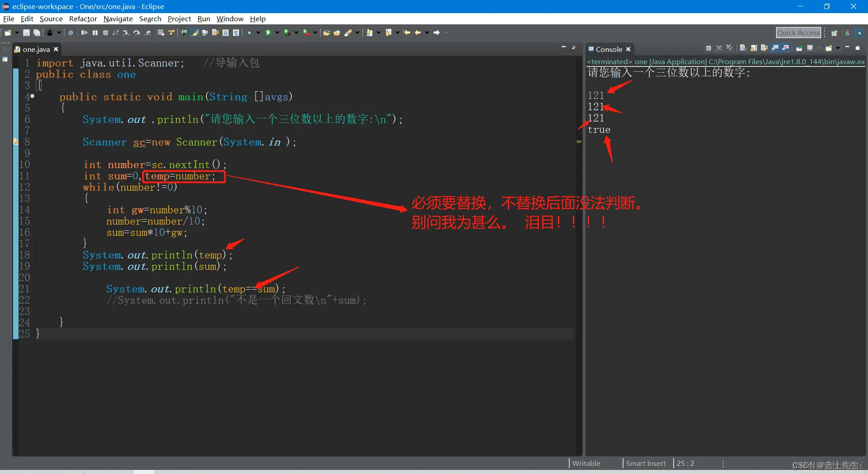Click the Search pen icon
This screenshot has height=474, width=868.
coord(348,33)
